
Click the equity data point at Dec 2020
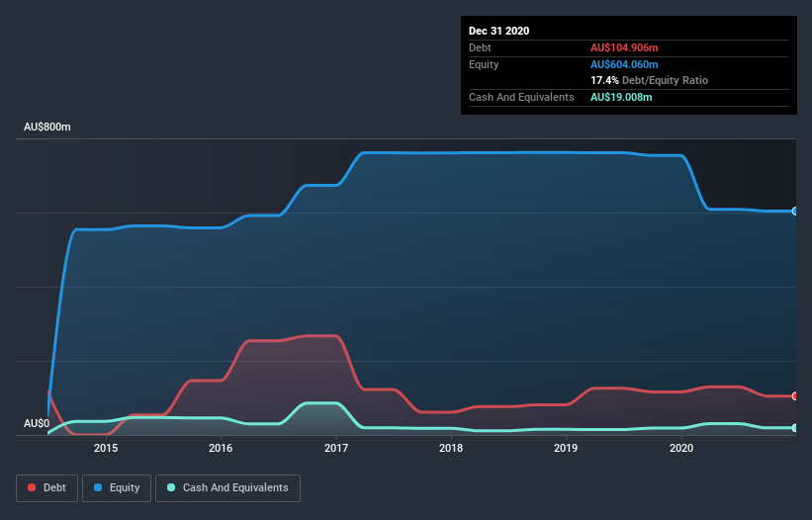pyautogui.click(x=795, y=212)
